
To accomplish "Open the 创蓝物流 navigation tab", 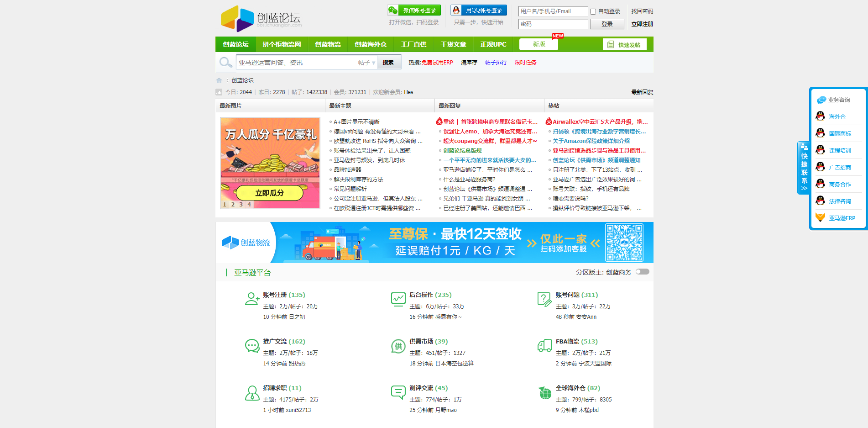I will click(328, 44).
